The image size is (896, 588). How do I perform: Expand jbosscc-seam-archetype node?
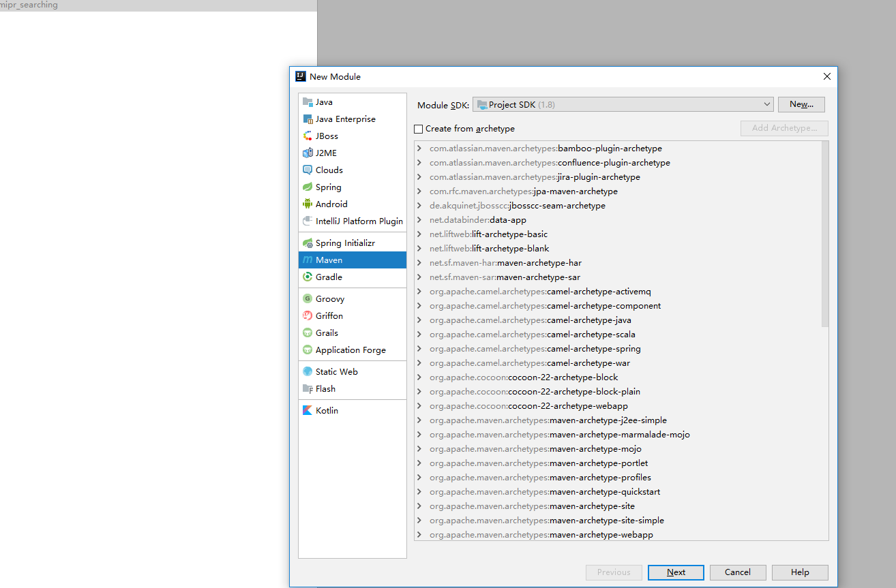(419, 206)
